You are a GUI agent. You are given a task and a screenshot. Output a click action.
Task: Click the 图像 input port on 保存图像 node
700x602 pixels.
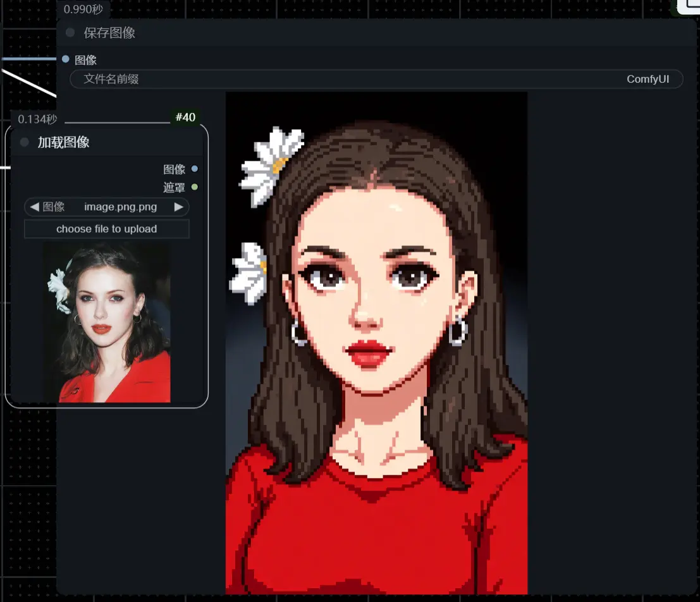click(66, 59)
